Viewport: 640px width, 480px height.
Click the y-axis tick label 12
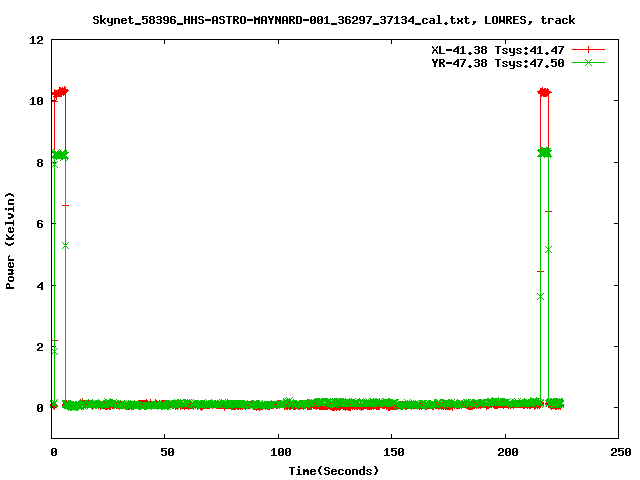coord(36,40)
